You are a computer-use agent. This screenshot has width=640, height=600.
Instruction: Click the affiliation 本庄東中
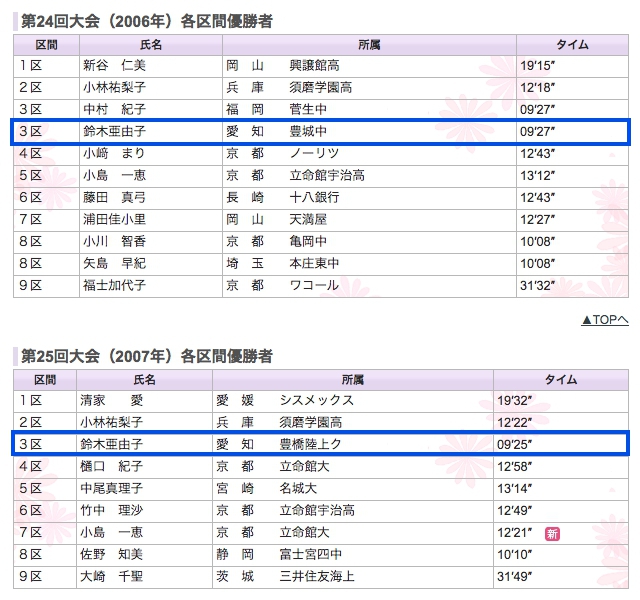tap(314, 264)
